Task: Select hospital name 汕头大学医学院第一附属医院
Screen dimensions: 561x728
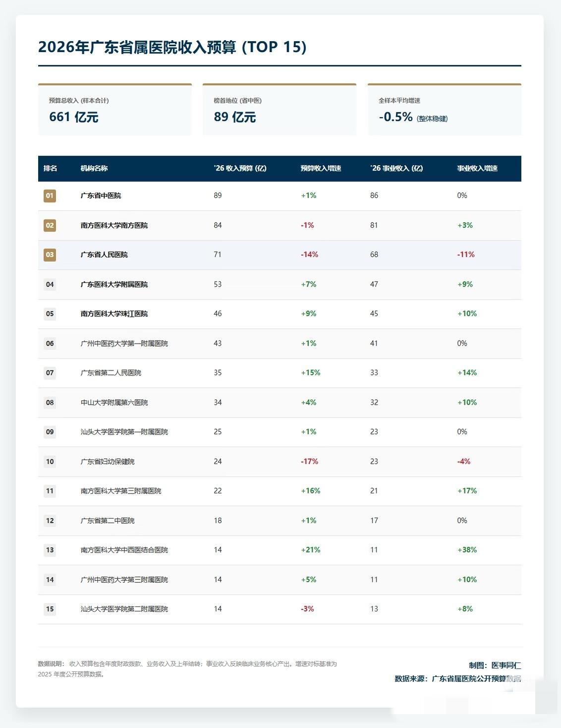Action: pyautogui.click(x=124, y=432)
